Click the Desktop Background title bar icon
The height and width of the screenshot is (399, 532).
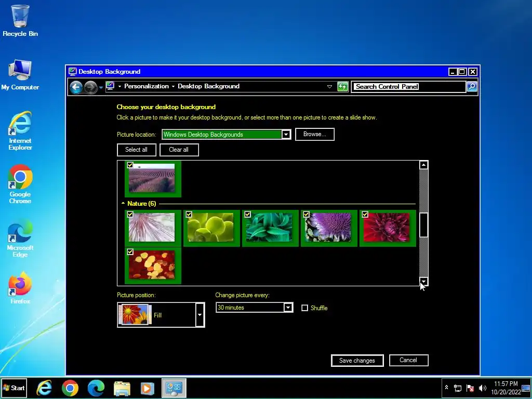pyautogui.click(x=73, y=72)
